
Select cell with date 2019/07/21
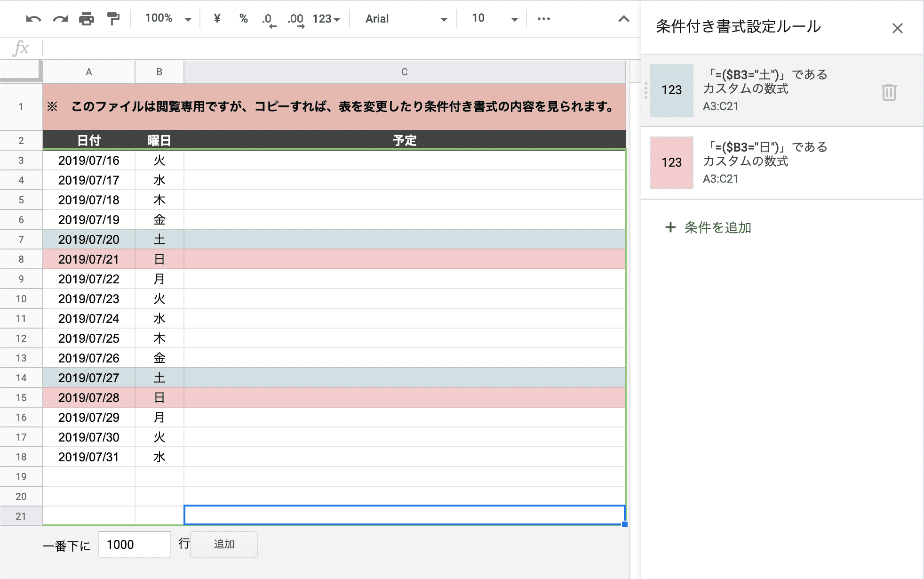[89, 259]
